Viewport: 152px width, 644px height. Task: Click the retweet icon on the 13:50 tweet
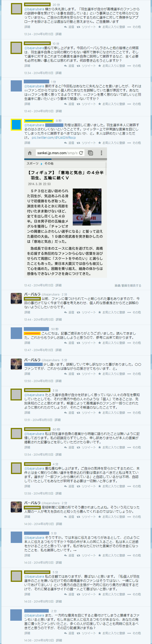point(78,374)
